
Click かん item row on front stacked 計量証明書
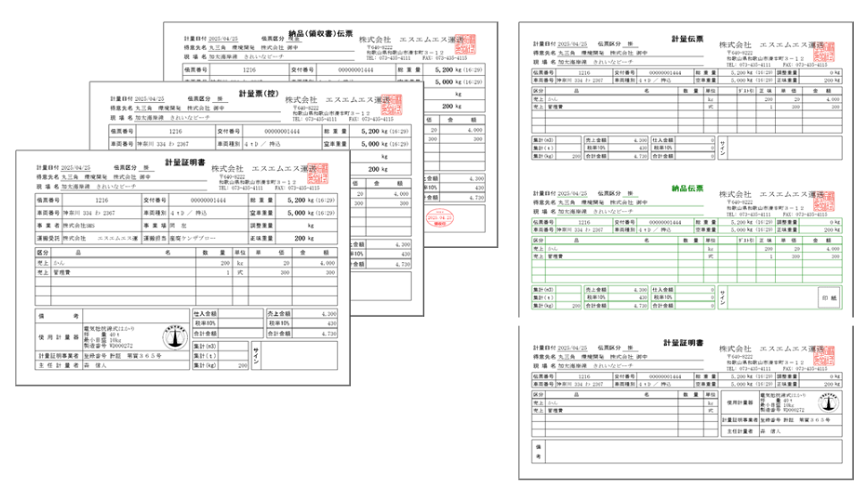tap(186, 263)
